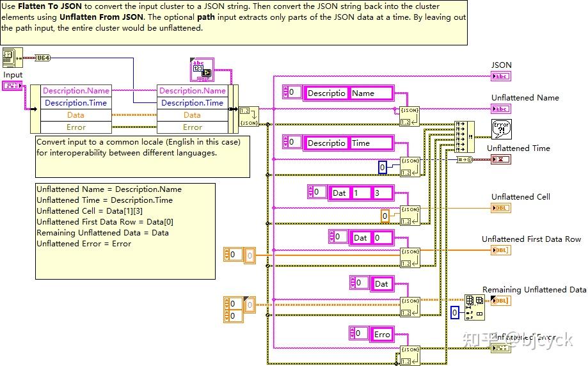Select Unflatten From JSON node for Name path
This screenshot has width=588, height=366.
tap(409, 116)
